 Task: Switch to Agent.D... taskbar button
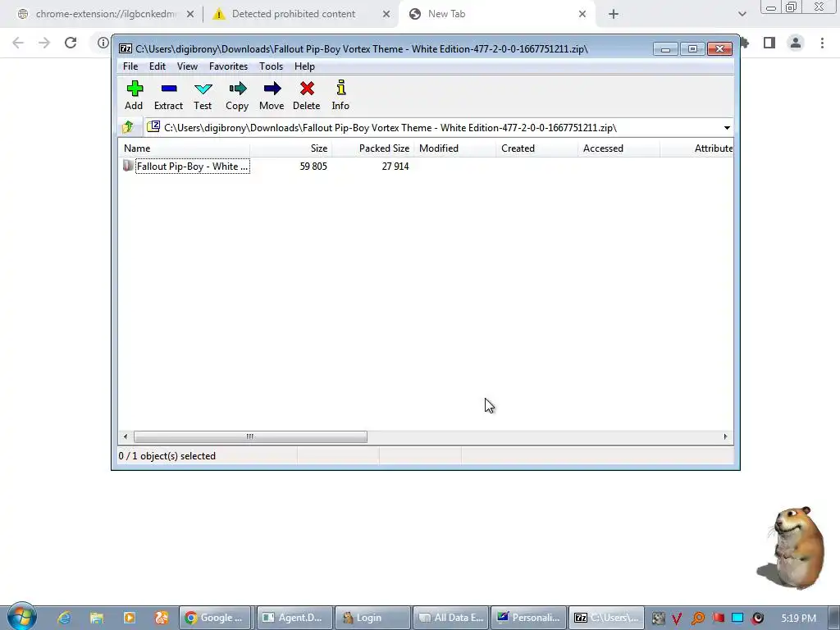tap(294, 618)
